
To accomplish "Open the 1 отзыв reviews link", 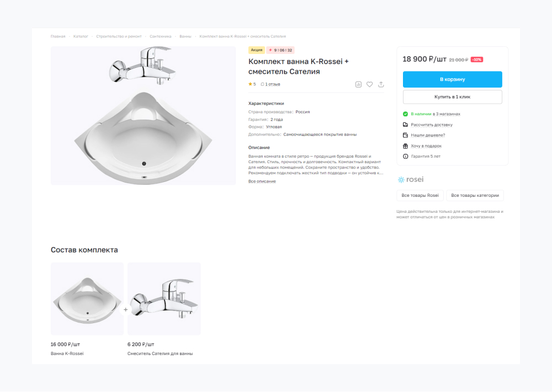I will [270, 84].
